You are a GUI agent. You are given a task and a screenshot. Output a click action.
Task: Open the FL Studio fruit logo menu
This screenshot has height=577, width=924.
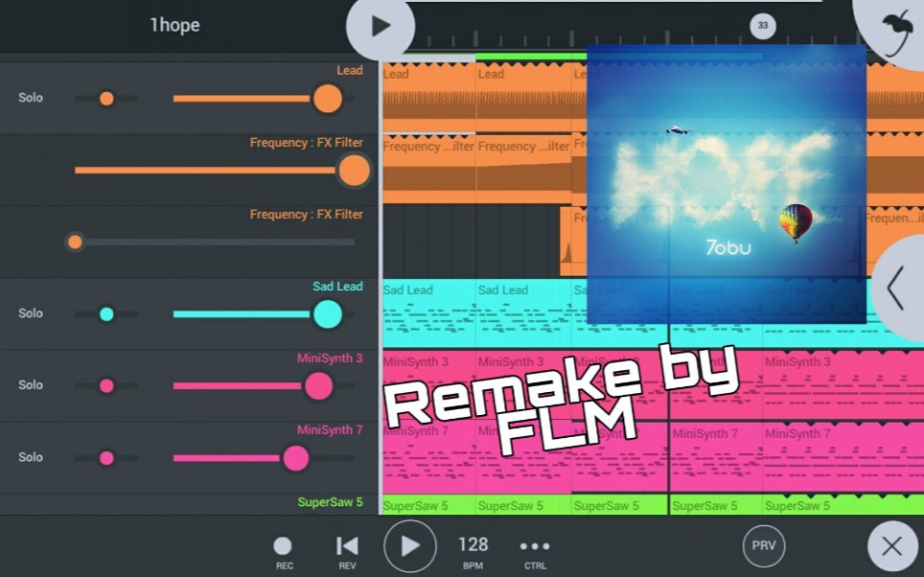click(x=895, y=31)
